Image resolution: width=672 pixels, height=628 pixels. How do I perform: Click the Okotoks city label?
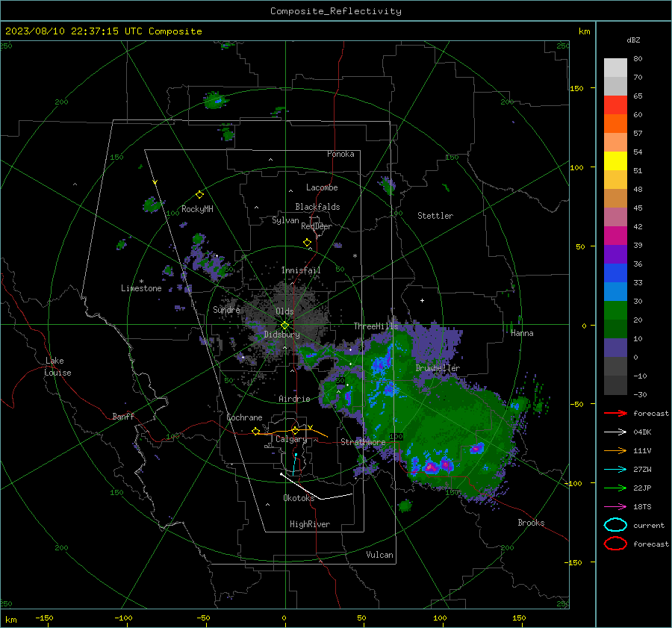click(x=299, y=498)
